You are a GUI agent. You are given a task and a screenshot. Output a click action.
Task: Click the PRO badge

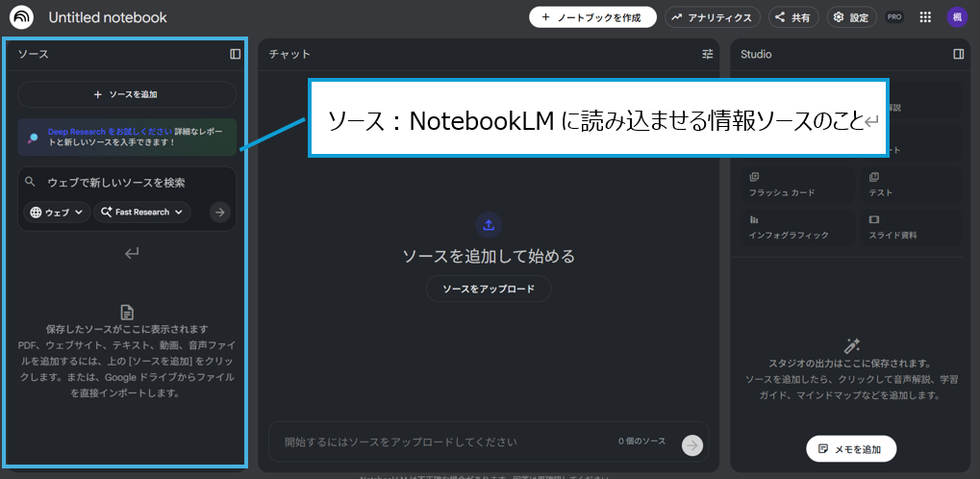click(x=894, y=17)
